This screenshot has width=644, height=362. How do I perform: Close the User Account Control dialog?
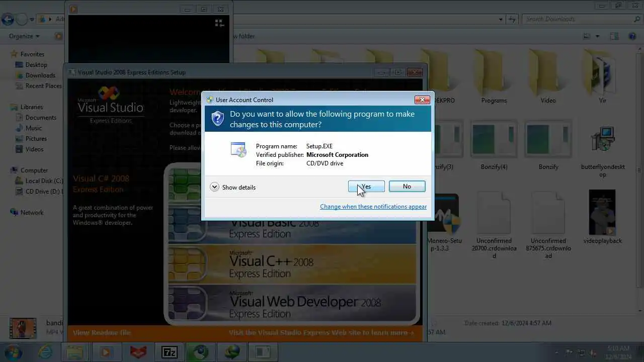[422, 100]
